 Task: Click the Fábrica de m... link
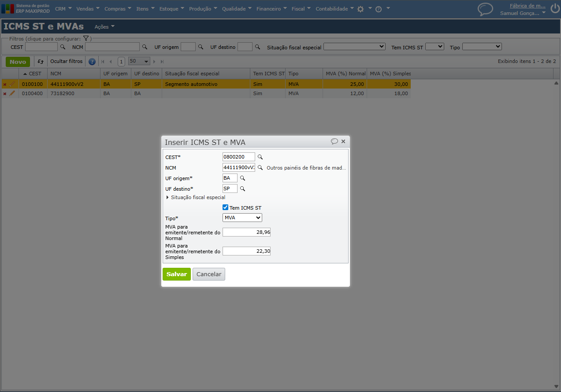click(528, 6)
